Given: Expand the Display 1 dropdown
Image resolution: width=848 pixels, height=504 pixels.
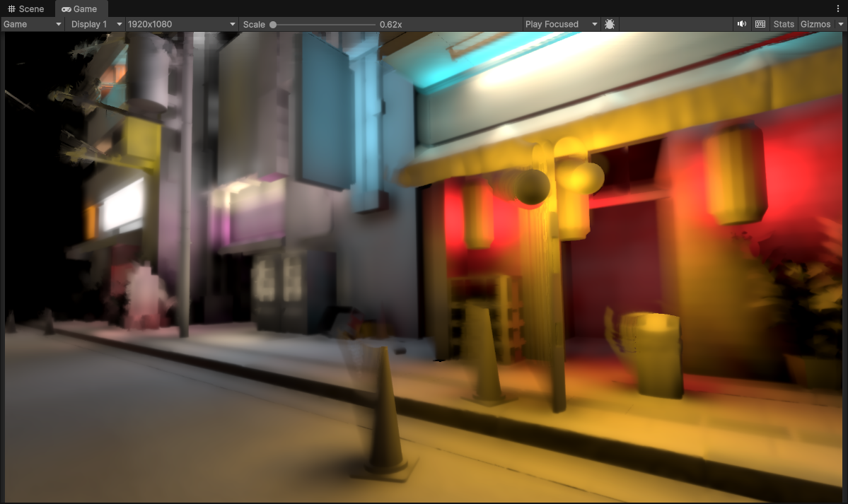Looking at the screenshot, I should (x=96, y=24).
